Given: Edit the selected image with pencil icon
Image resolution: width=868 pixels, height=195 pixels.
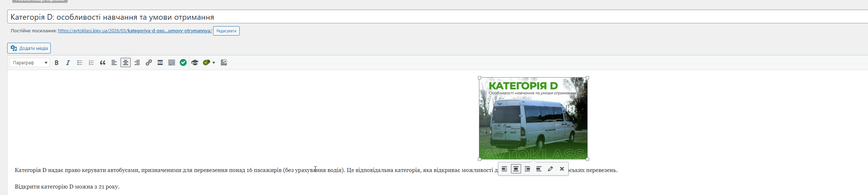Looking at the screenshot, I should click(x=551, y=169).
